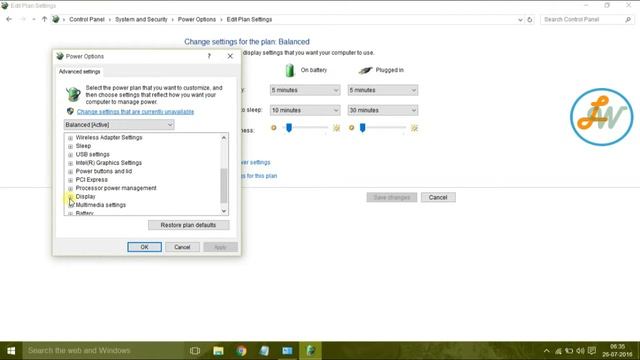Click the settings list scrollbar thumb
The width and height of the screenshot is (640, 360).
[224, 185]
